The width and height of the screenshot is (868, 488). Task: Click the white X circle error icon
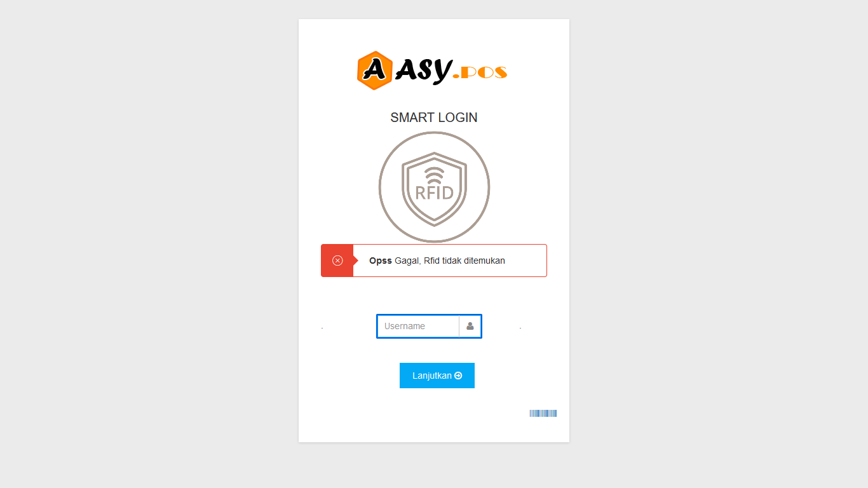coord(337,261)
